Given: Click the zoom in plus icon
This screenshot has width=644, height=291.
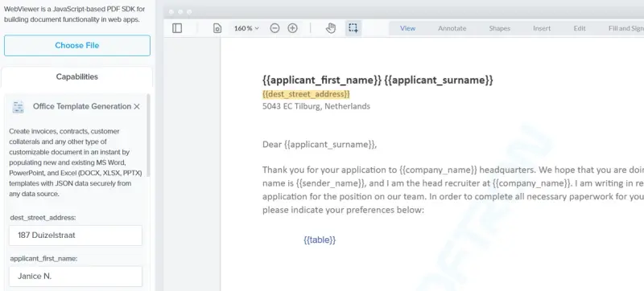Looking at the screenshot, I should 292,28.
